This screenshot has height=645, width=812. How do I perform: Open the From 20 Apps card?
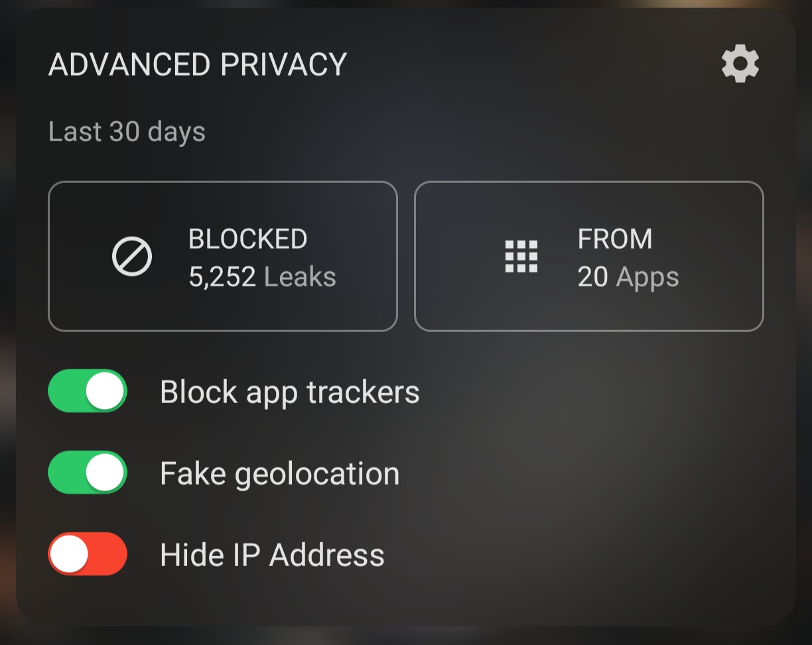(589, 257)
